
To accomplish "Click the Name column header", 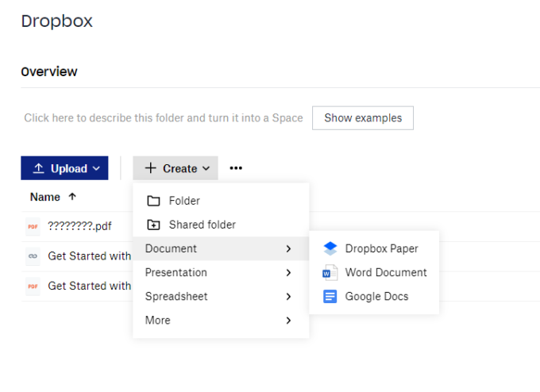I will pos(45,197).
